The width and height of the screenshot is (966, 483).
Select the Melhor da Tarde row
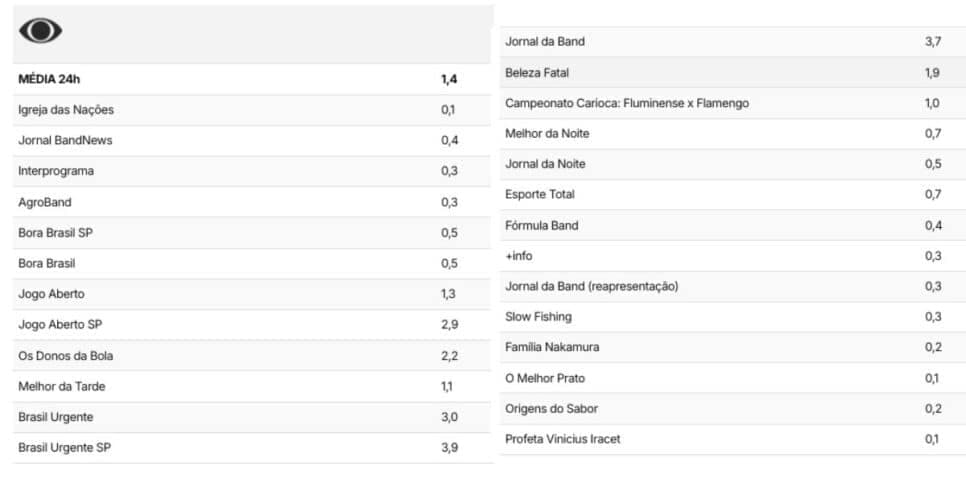point(252,386)
